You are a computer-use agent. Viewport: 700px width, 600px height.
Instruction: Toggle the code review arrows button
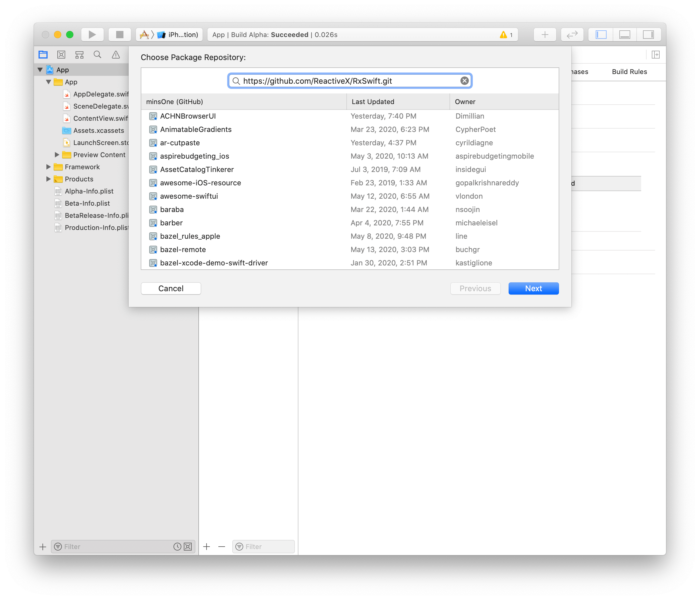[572, 35]
